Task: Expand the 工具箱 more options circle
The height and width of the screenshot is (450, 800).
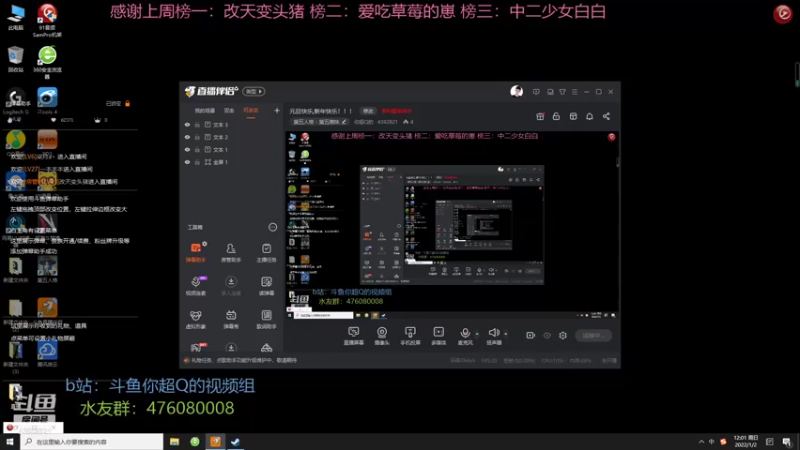Action: tap(273, 227)
